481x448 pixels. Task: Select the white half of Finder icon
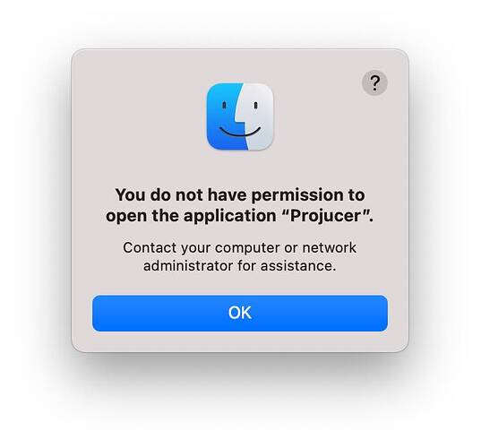(x=258, y=116)
